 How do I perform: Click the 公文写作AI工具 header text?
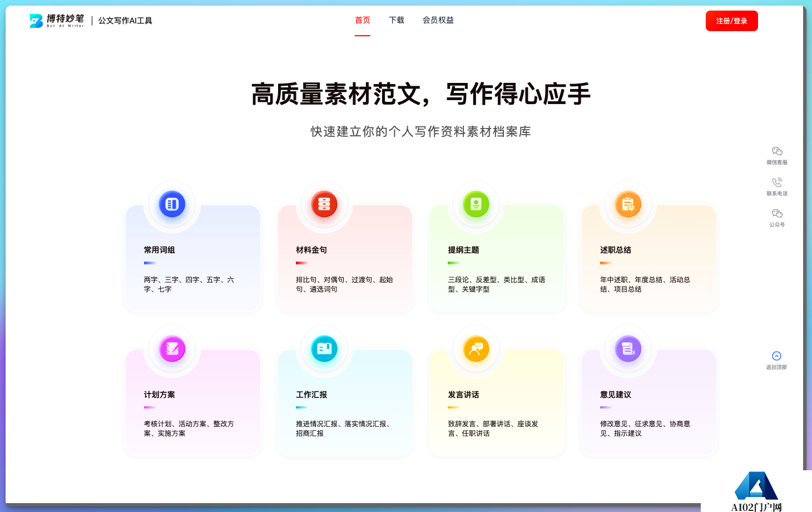(125, 21)
